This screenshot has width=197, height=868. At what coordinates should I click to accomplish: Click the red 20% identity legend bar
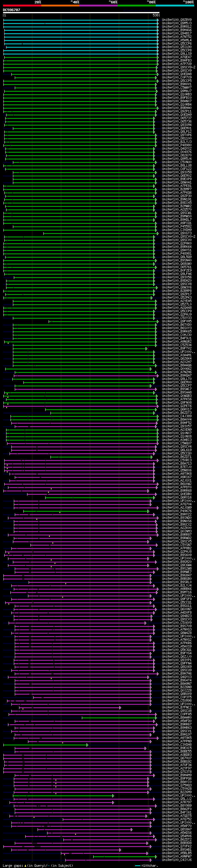[x=22, y=6]
